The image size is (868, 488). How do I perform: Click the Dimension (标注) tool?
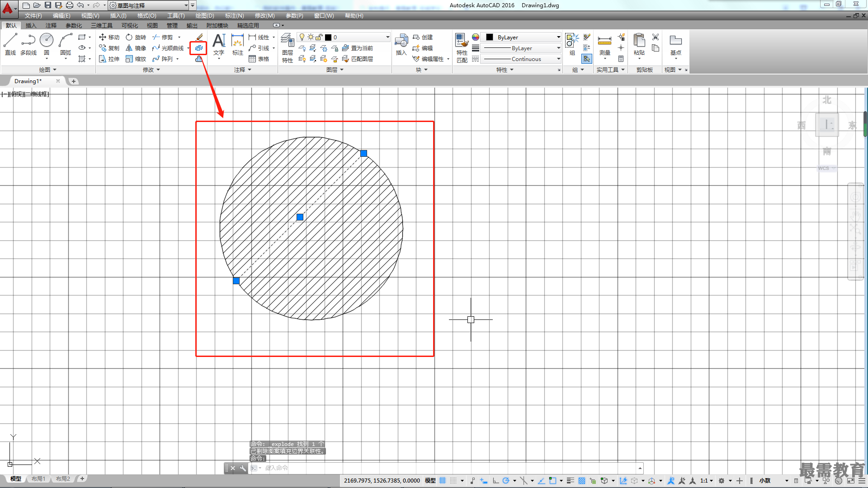coord(238,44)
